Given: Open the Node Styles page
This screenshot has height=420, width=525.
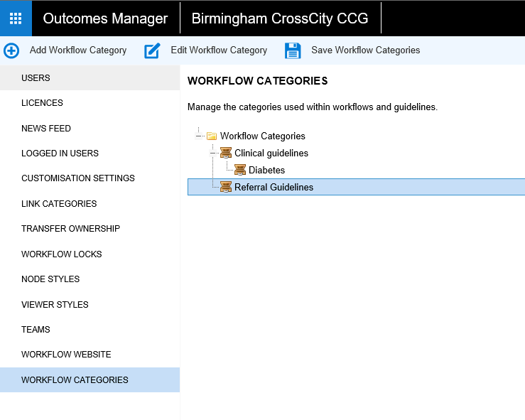Looking at the screenshot, I should coord(50,279).
